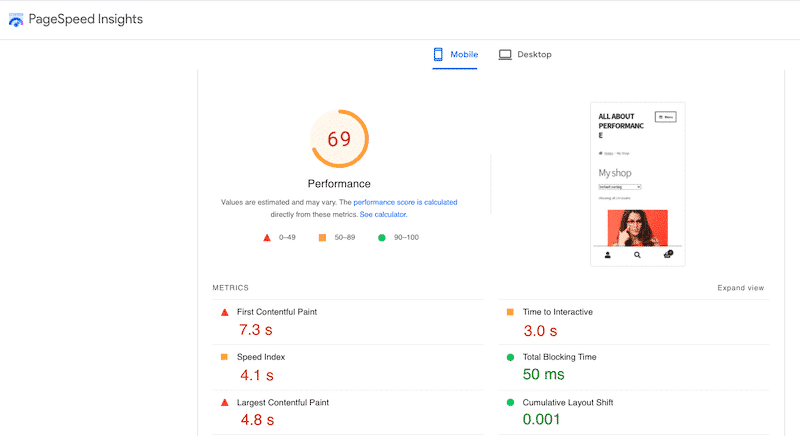Viewport: 800px width, 436px height.
Task: Click the shopping cart icon in preview
Action: click(x=668, y=254)
